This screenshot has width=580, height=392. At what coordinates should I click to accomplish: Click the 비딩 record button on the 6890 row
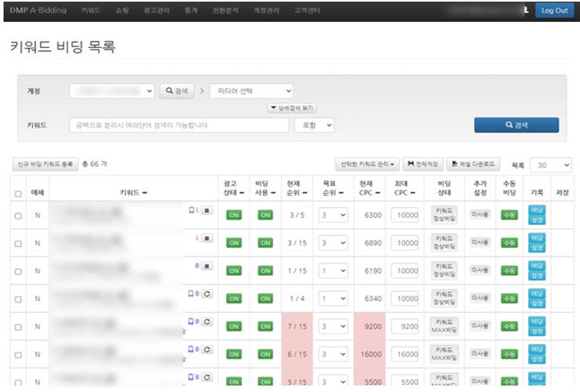537,238
